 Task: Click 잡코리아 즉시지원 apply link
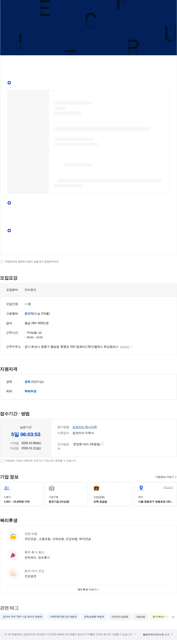84,427
